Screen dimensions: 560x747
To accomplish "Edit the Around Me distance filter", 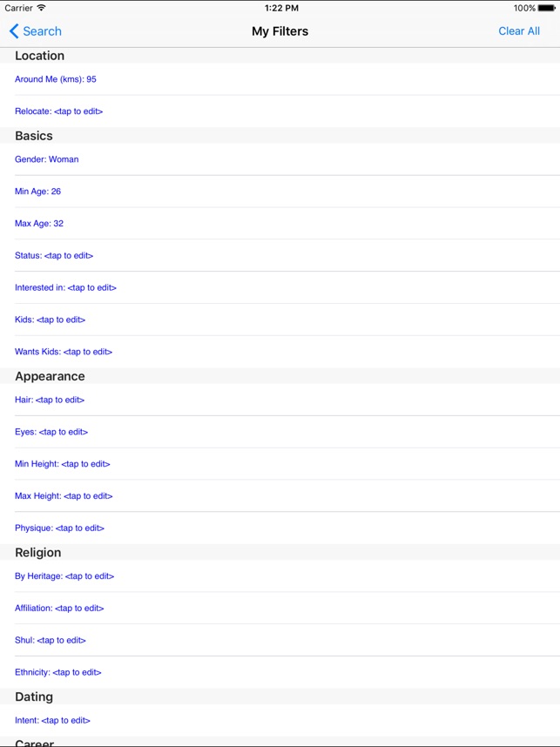I will click(x=56, y=79).
